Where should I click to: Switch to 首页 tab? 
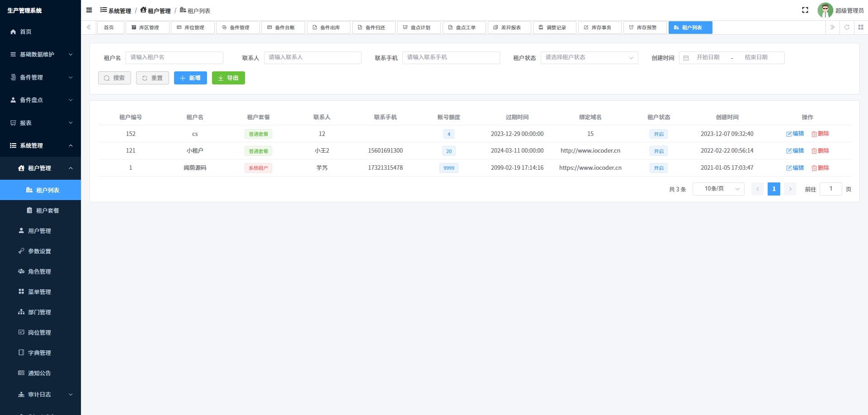pos(110,28)
